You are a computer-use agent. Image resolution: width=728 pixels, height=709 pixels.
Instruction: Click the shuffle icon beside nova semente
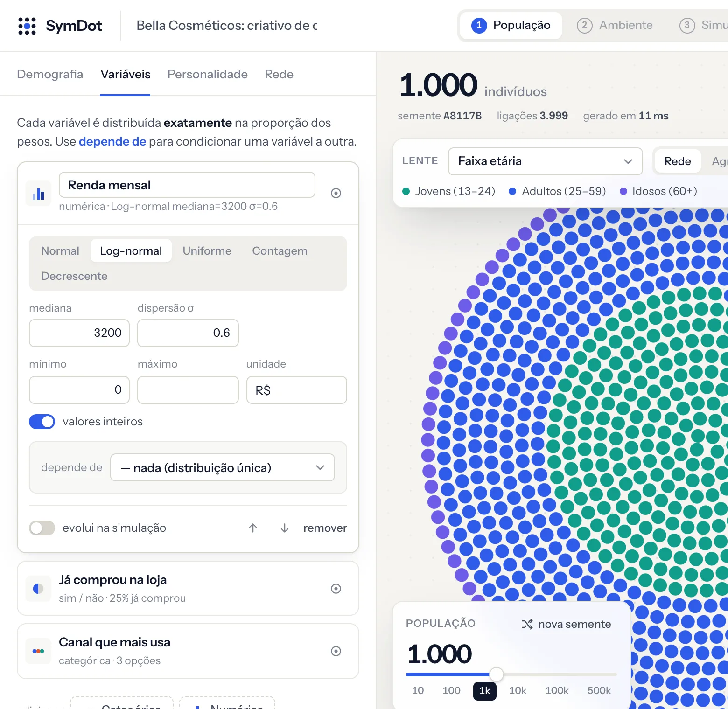(x=527, y=624)
